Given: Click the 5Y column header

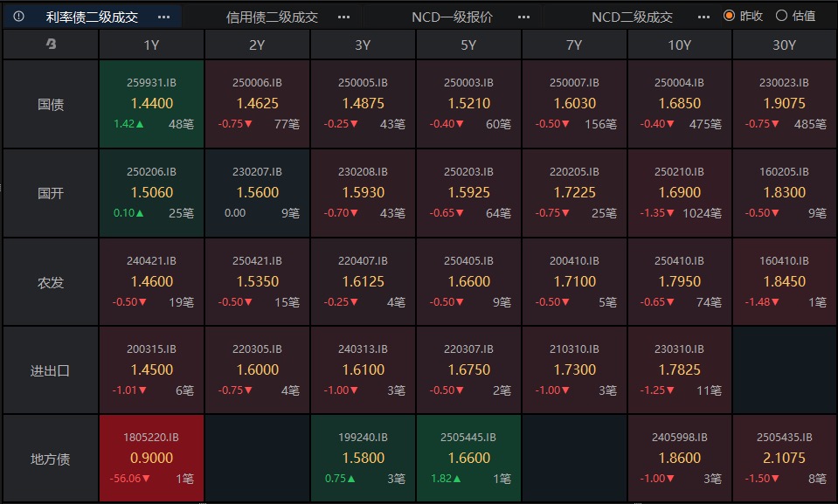Looking at the screenshot, I should coord(468,45).
